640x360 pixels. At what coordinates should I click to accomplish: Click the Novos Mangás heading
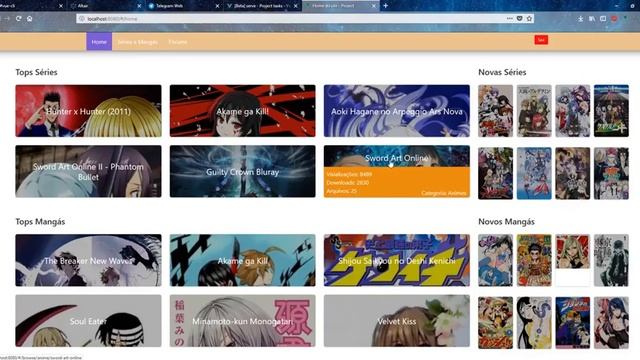506,222
